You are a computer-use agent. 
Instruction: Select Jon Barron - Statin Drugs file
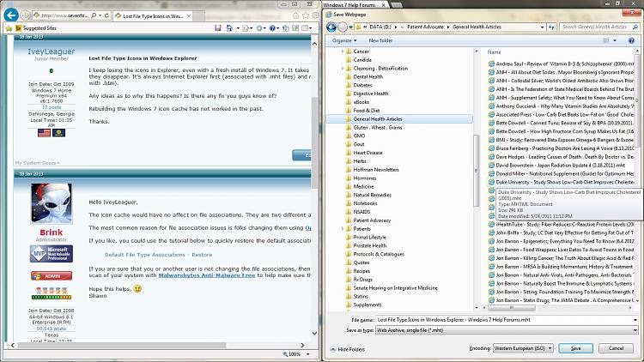[561, 300]
